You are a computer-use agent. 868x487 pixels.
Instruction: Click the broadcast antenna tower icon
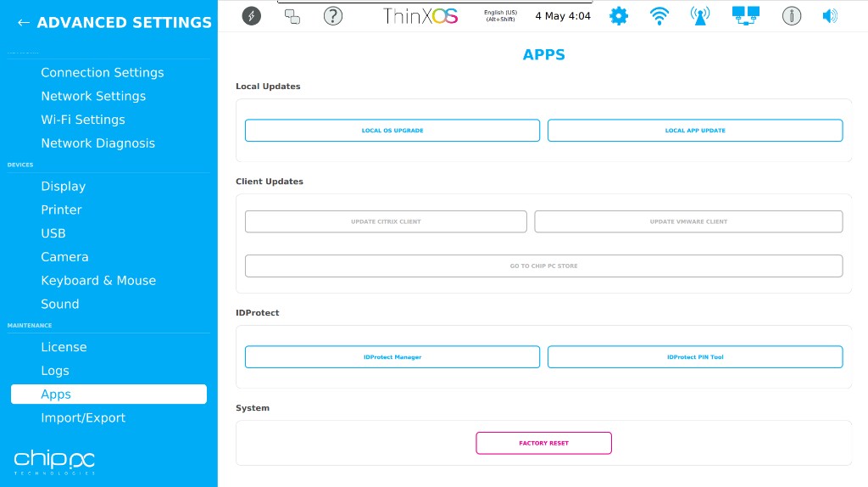[700, 16]
